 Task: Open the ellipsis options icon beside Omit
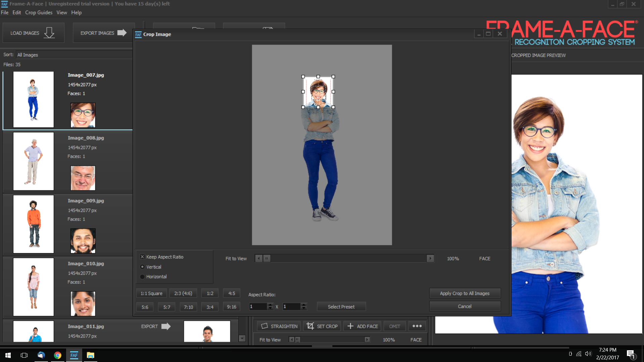pyautogui.click(x=417, y=326)
